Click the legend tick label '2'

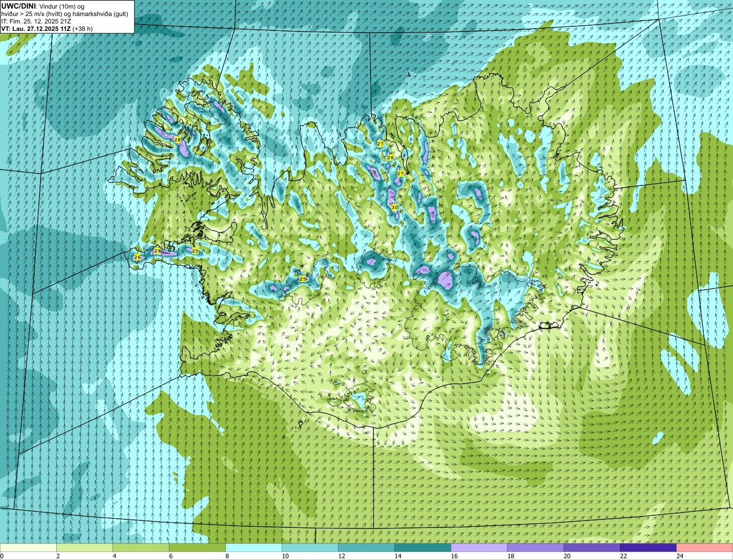[x=57, y=556]
